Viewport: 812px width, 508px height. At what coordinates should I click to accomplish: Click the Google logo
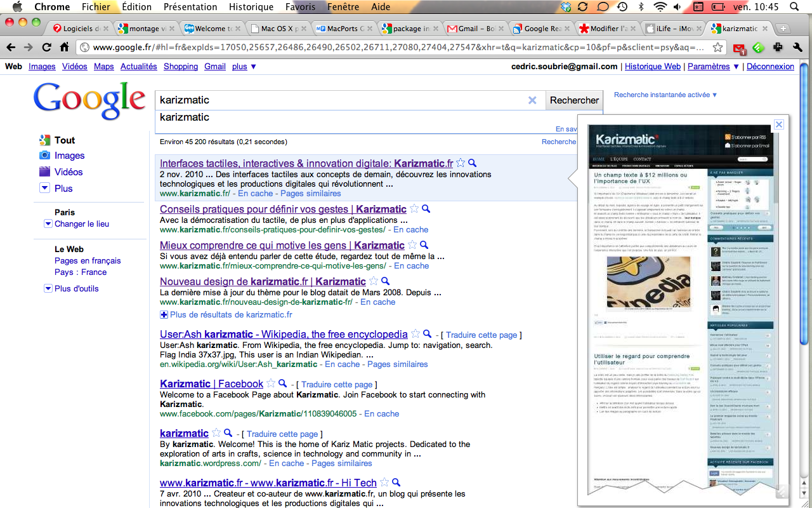(89, 102)
